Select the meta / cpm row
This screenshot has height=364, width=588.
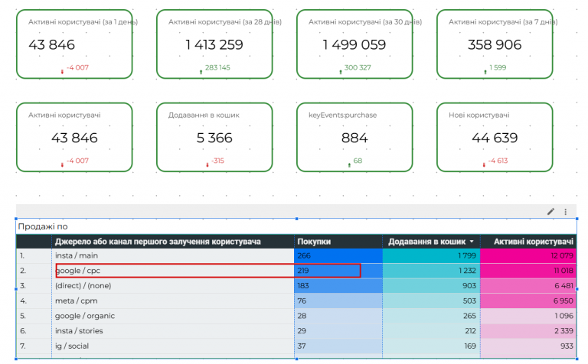296,301
